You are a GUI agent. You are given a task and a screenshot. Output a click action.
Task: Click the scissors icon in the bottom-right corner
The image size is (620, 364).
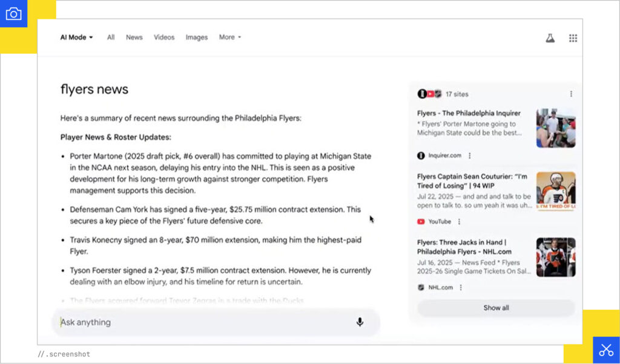click(x=606, y=349)
